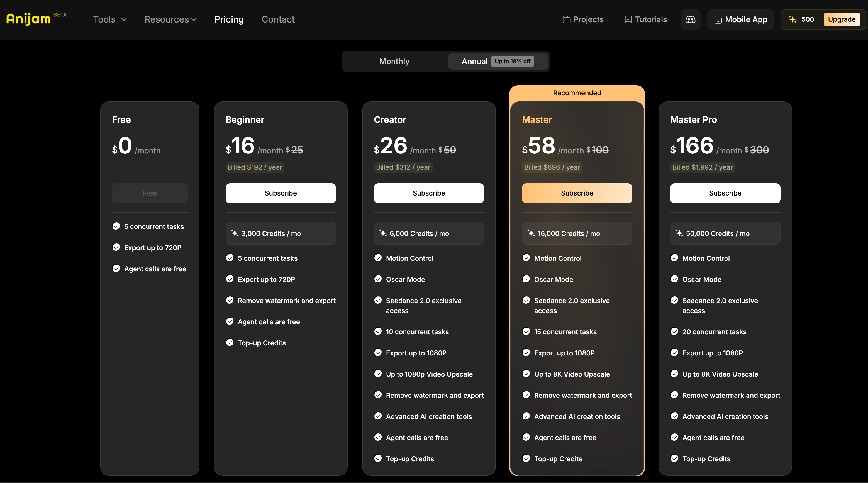
Task: Click sparkle icon next to 6,000 Credits
Action: point(383,233)
